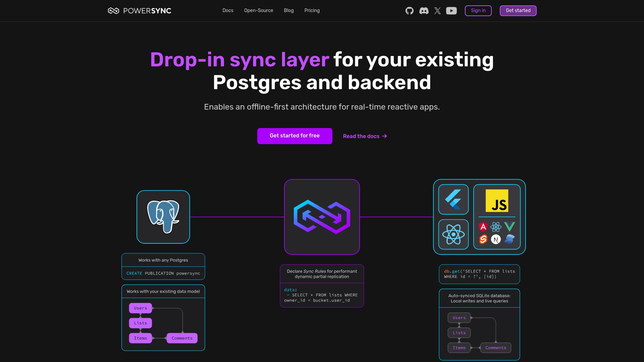644x362 pixels.
Task: Click the db.get SELECT code snippet
Action: click(x=480, y=274)
